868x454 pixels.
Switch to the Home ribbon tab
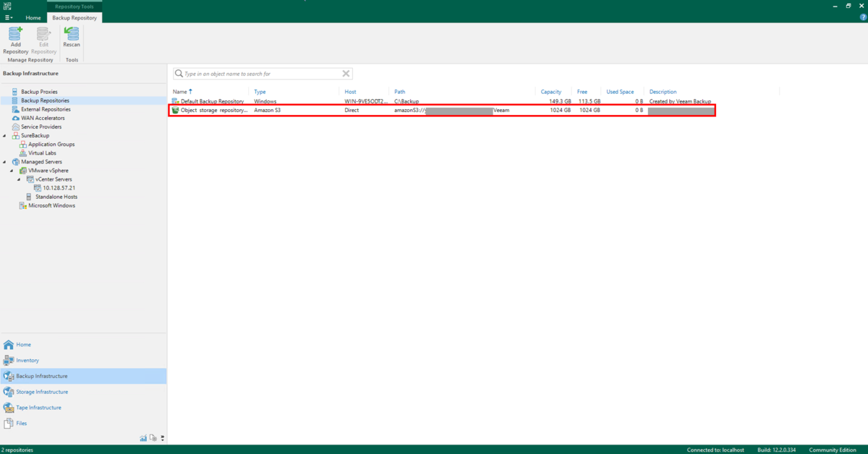pos(33,17)
